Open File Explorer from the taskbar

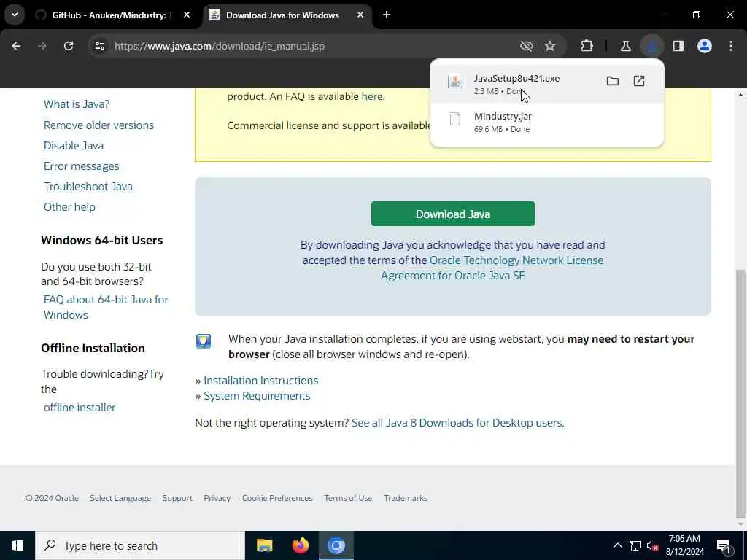coord(264,545)
